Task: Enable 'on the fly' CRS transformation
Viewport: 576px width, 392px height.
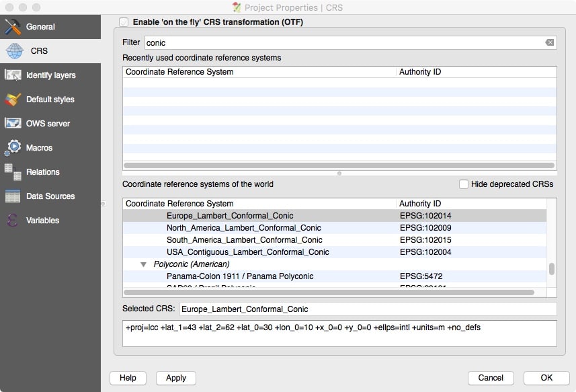Action: pyautogui.click(x=123, y=22)
